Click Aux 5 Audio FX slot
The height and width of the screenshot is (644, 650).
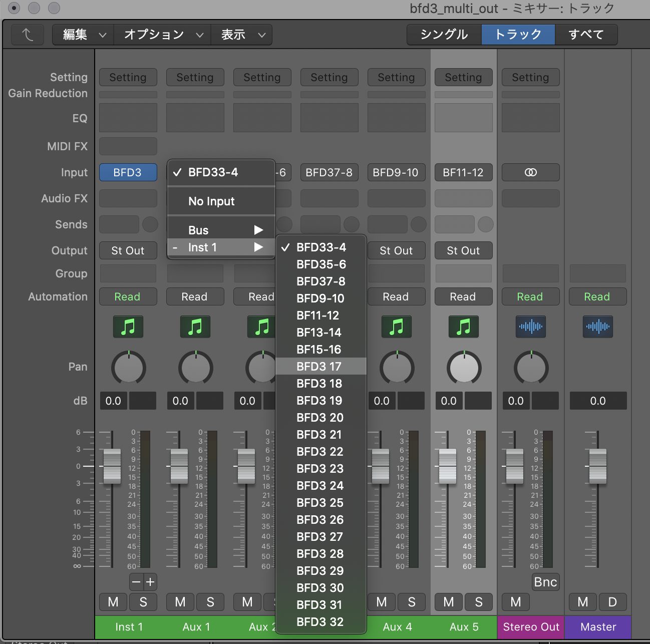click(x=464, y=198)
